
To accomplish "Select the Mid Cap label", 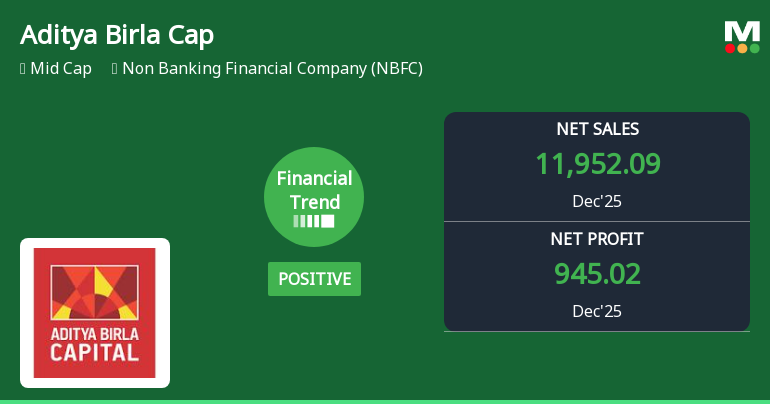I will pos(61,69).
